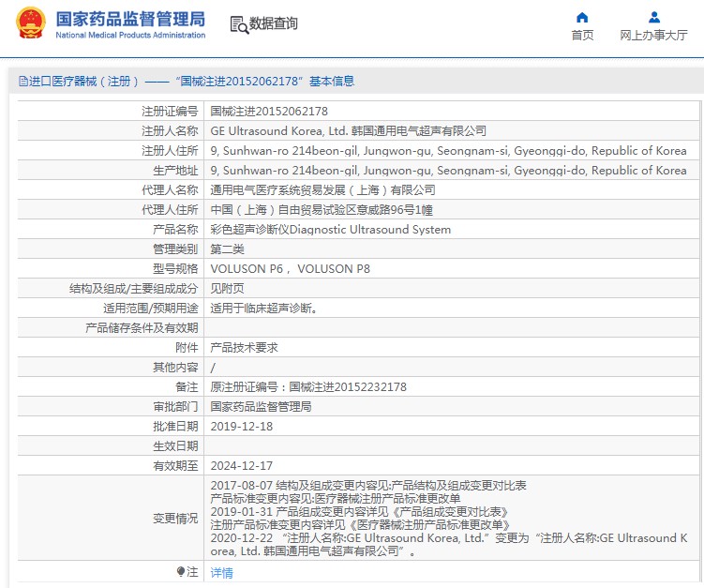This screenshot has width=704, height=588.
Task: Click the 管理类别 label
Action: coord(175,249)
